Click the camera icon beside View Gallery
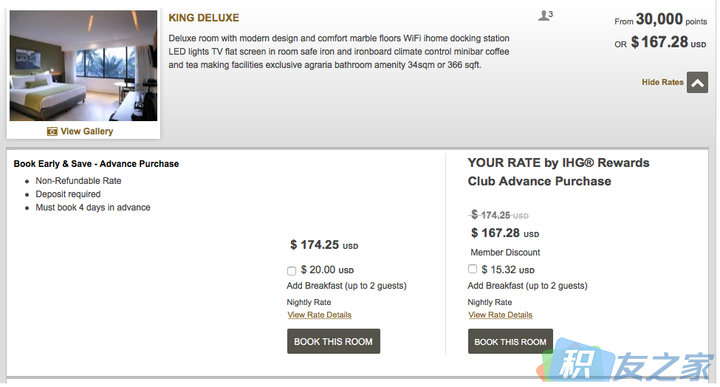The width and height of the screenshot is (720, 387). tap(52, 131)
